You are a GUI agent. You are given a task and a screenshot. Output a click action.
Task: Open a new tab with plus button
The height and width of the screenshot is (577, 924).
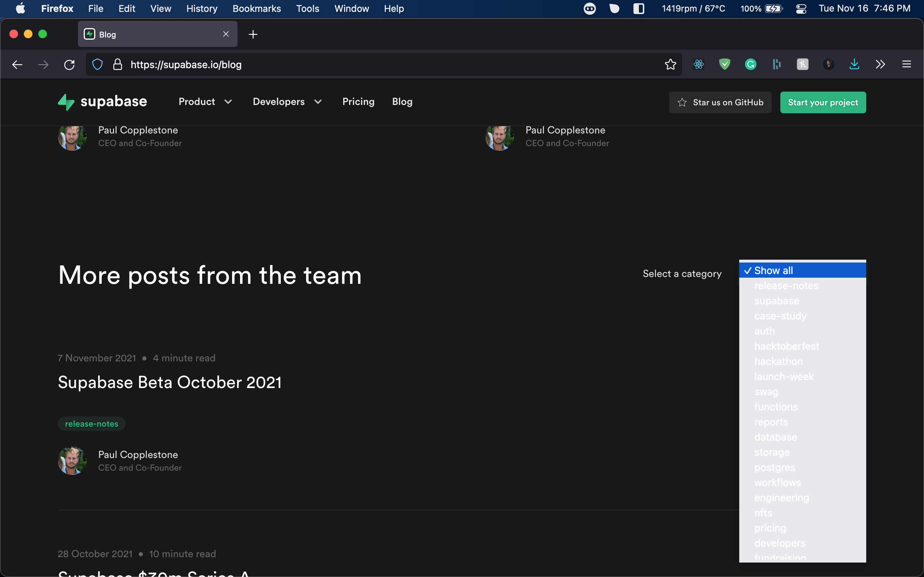point(253,34)
